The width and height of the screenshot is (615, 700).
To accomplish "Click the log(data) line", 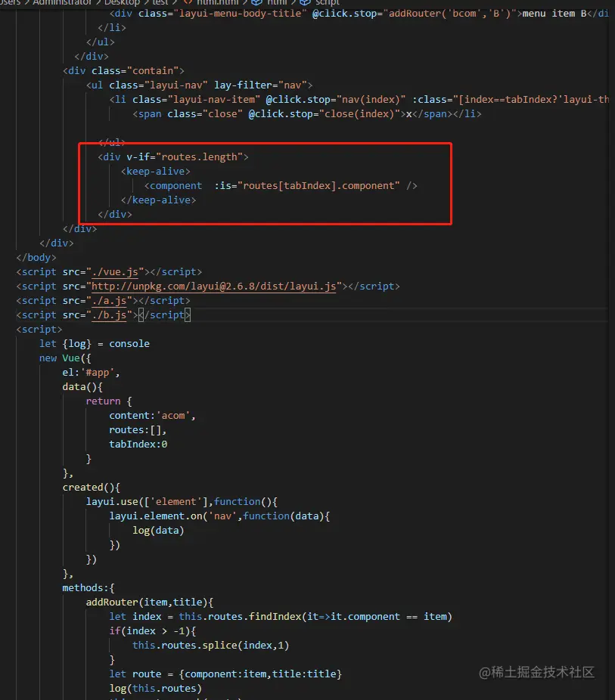I will tap(158, 531).
